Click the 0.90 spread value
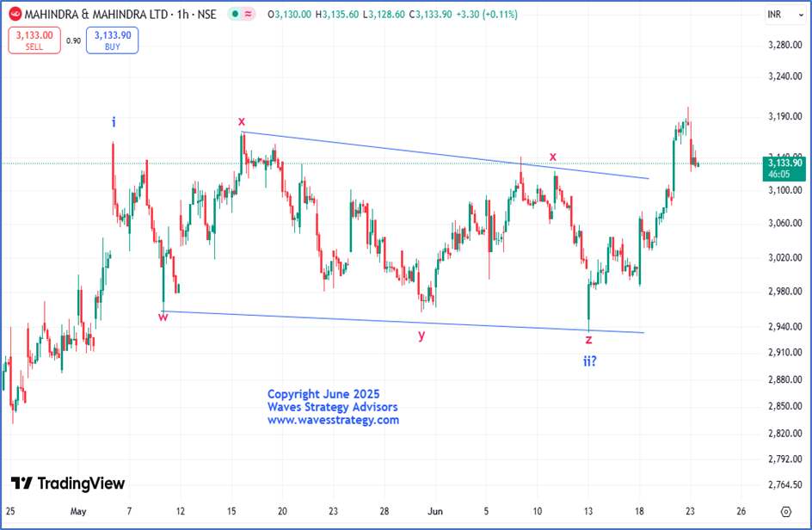 click(x=73, y=41)
